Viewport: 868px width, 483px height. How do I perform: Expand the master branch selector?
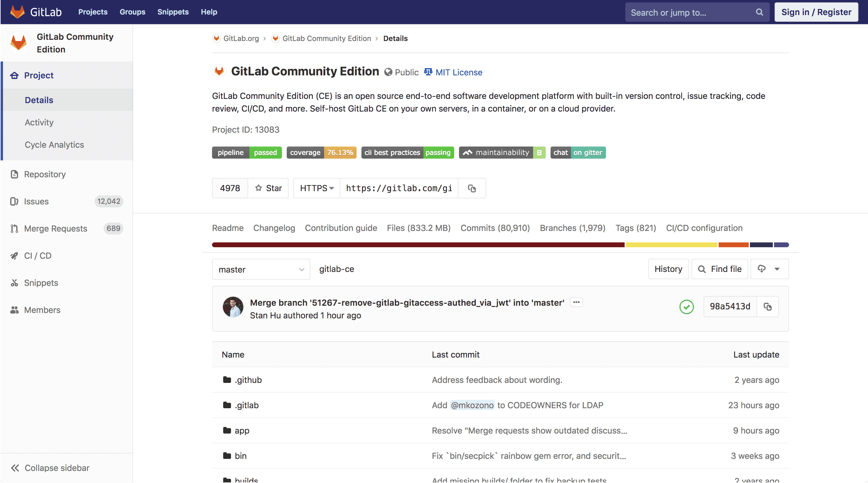point(260,269)
